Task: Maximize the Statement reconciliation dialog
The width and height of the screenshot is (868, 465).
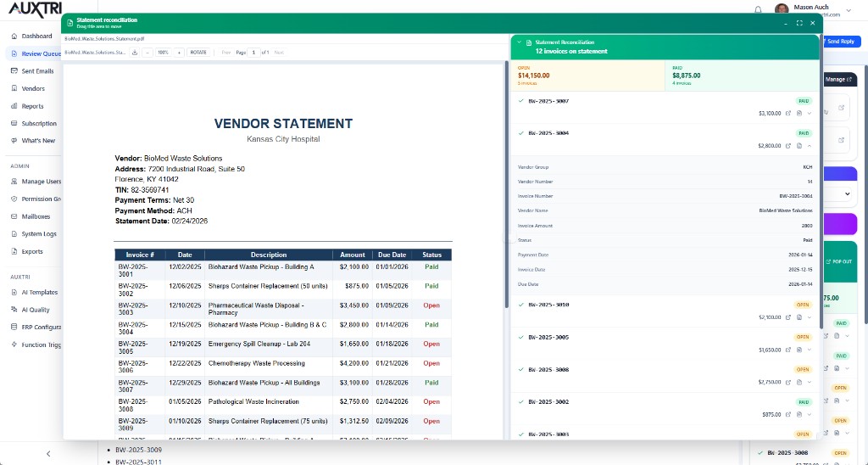Action: pos(799,23)
